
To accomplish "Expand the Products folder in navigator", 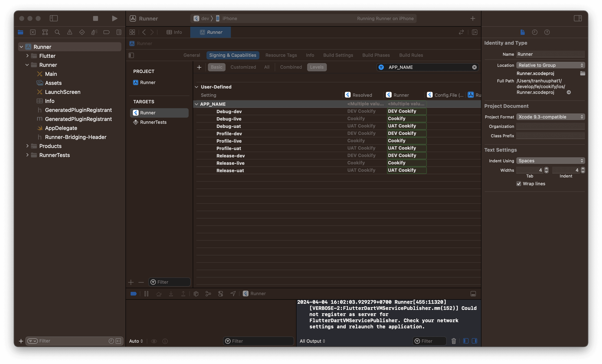I will (x=27, y=146).
